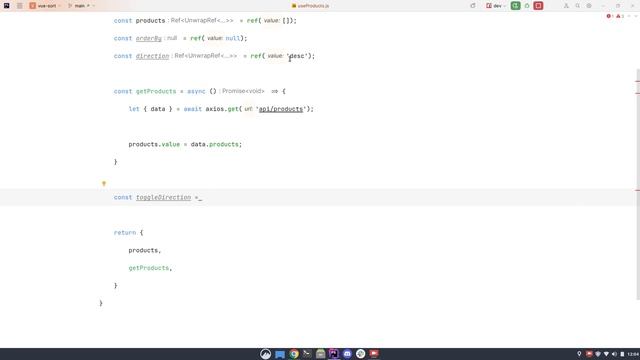Click the battery tray icon

pyautogui.click(x=622, y=354)
